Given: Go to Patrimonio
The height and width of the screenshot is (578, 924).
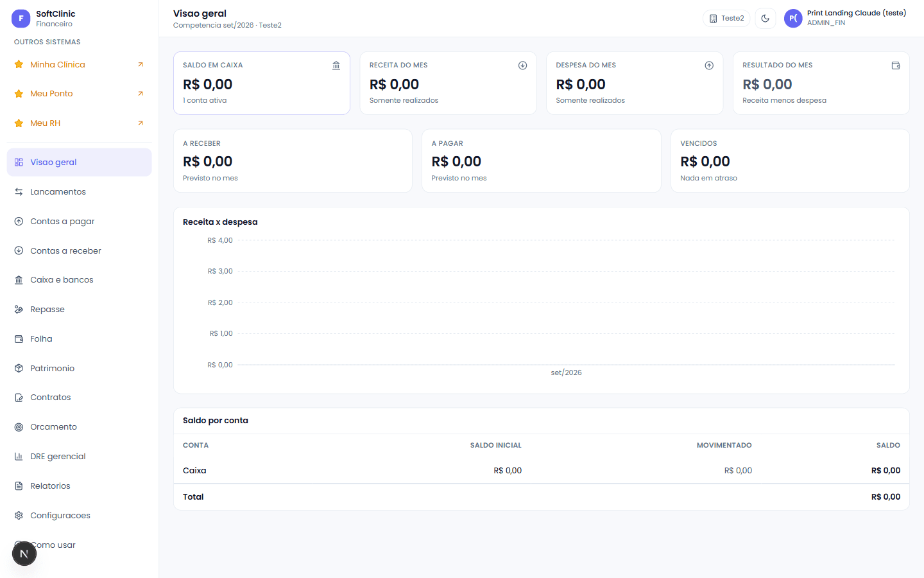Looking at the screenshot, I should [80, 368].
